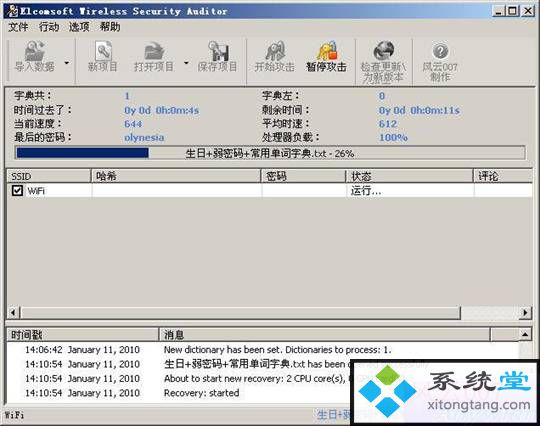The height and width of the screenshot is (426, 540).
Task: Check for updates via 检查更新 globe icon
Action: [384, 50]
